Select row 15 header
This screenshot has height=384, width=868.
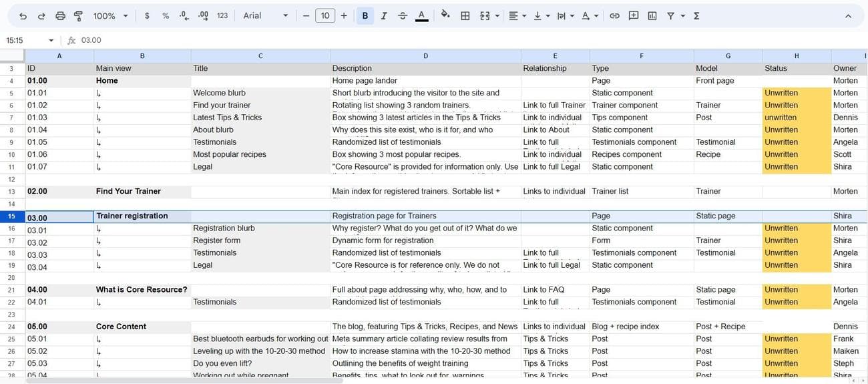(12, 216)
